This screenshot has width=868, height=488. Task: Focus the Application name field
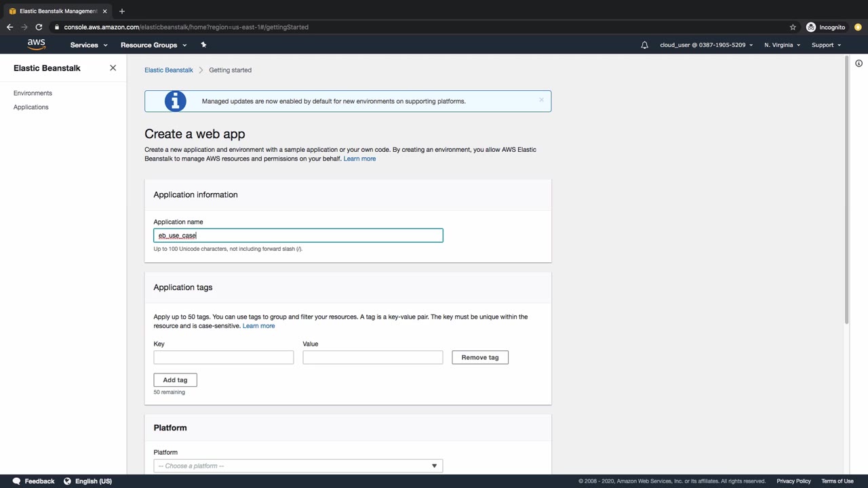298,235
